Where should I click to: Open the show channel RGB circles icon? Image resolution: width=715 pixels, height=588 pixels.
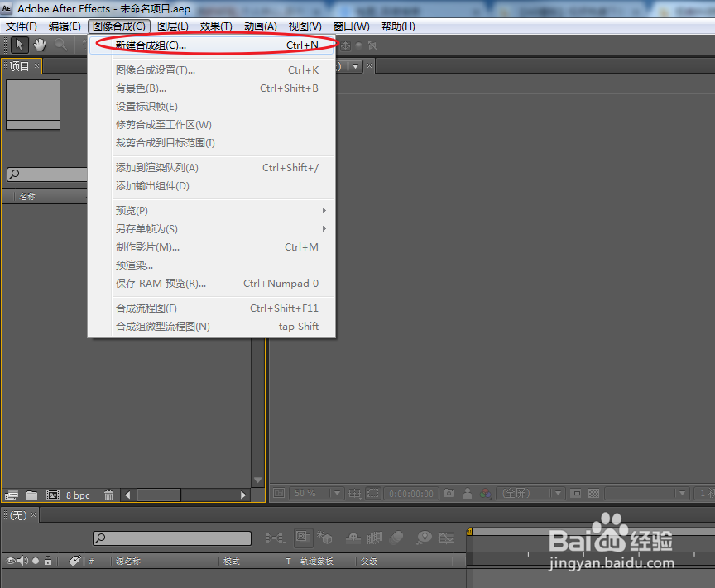486,493
